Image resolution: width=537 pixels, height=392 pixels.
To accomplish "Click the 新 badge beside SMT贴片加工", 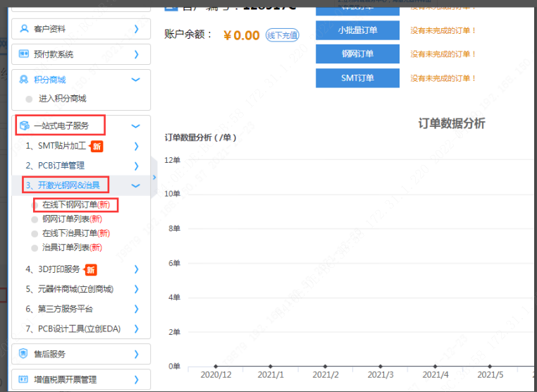I will [x=97, y=147].
